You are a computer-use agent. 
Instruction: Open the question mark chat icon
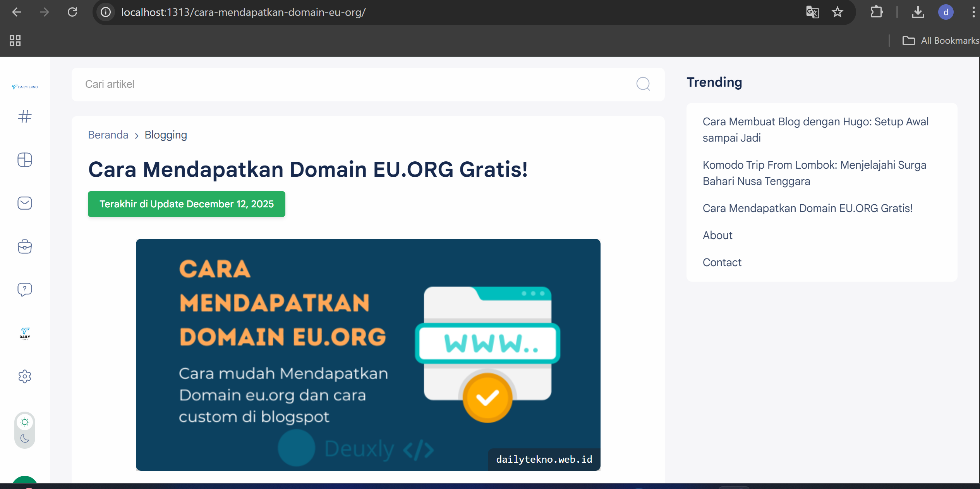25,289
